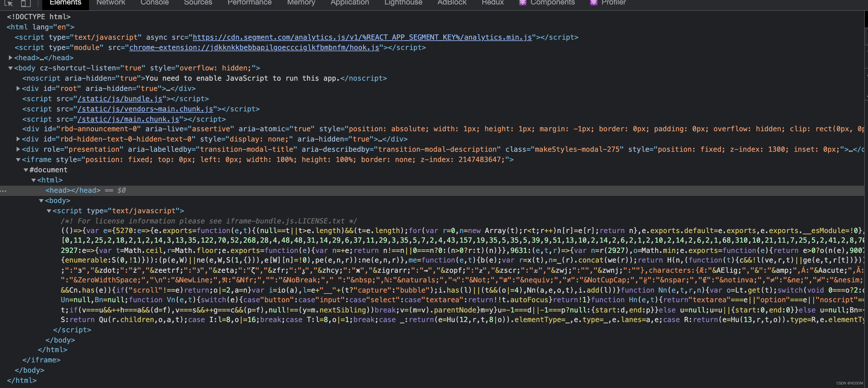The image size is (868, 388).
Task: Select the rbd-announcement-0 div row
Action: tap(443, 129)
